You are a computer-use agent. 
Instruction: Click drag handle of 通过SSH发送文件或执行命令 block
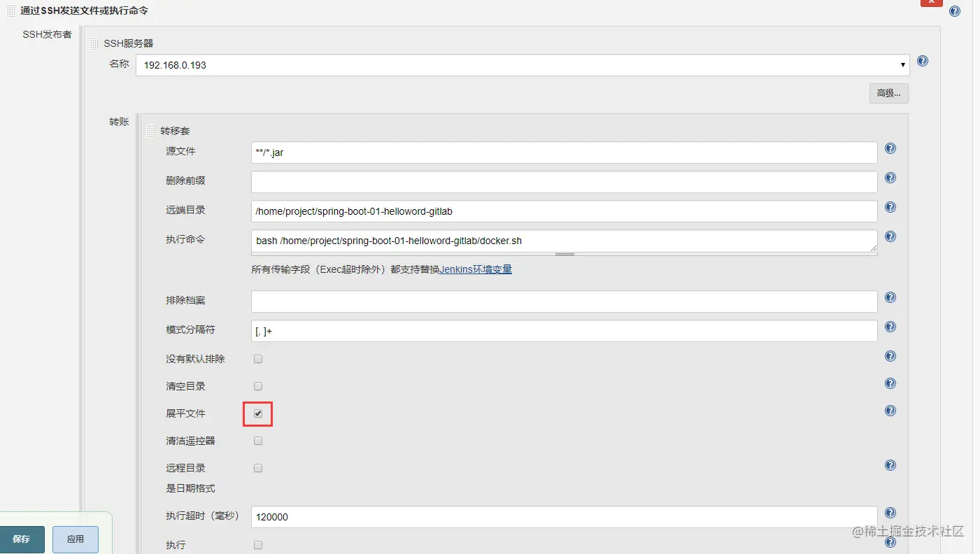tap(10, 10)
